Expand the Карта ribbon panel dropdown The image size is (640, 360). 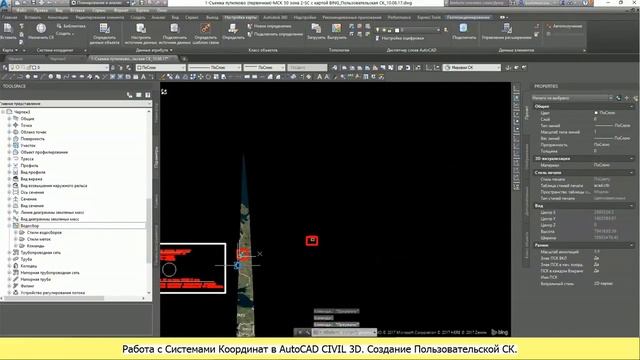(10, 50)
